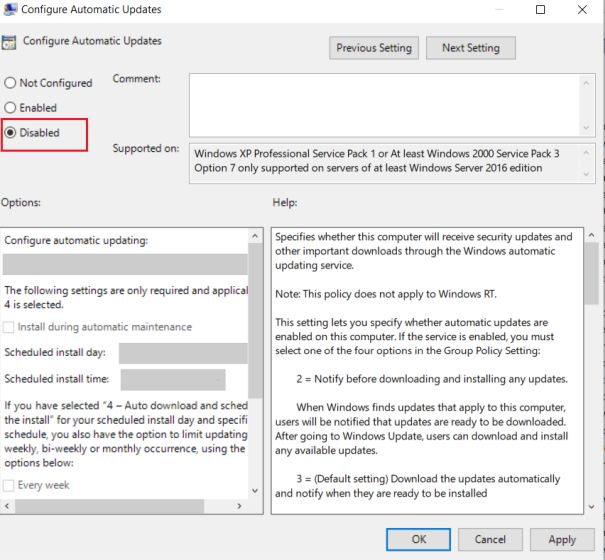Open the Configure automatic updating dropdown
The image size is (605, 560).
point(125,264)
